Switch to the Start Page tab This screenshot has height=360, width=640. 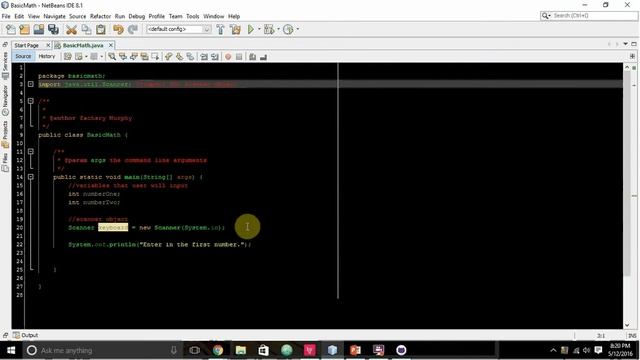click(27, 45)
